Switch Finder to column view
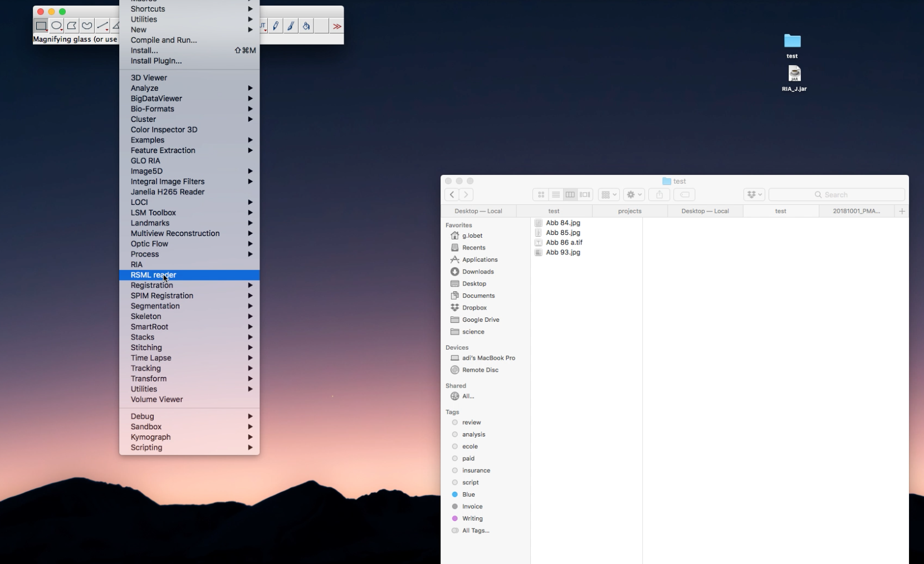The image size is (924, 564). 570,194
